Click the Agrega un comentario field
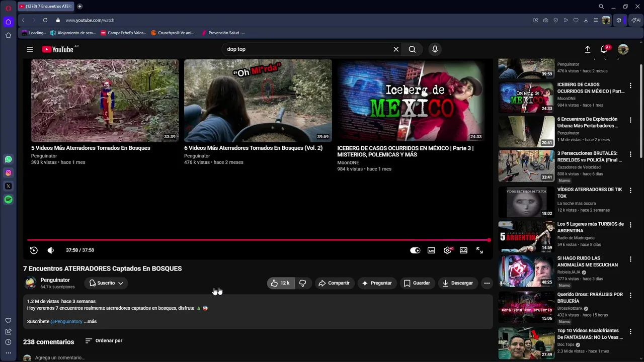 point(60,358)
